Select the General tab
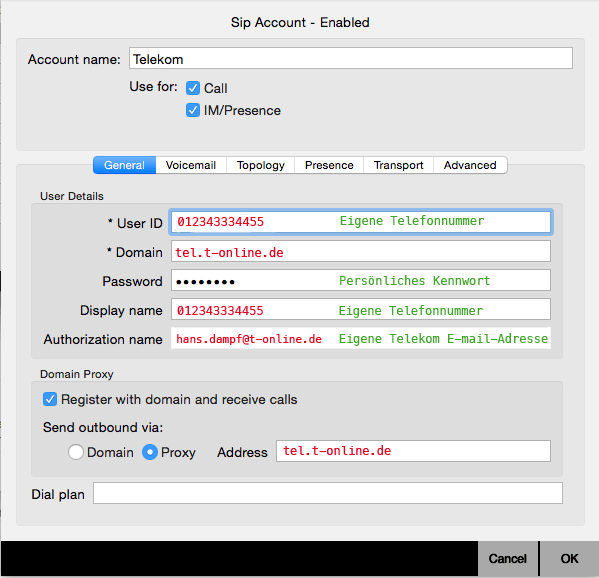 pos(125,165)
